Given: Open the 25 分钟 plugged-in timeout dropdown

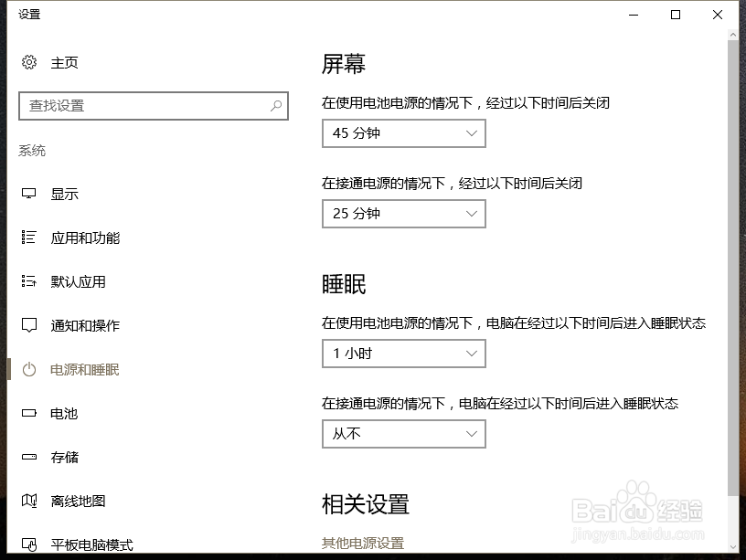Looking at the screenshot, I should tap(403, 214).
